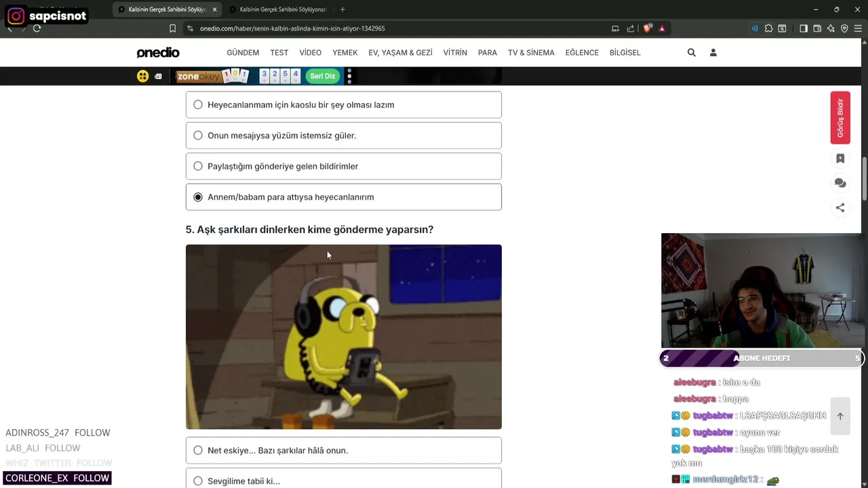868x488 pixels.
Task: Open the site search magnifier icon
Action: pyautogui.click(x=692, y=52)
